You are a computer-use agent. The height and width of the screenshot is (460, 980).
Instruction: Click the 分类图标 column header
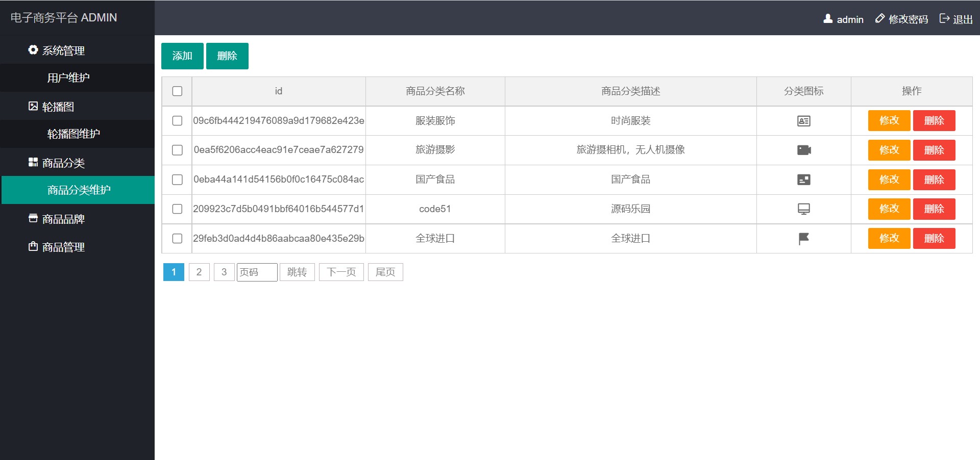804,91
